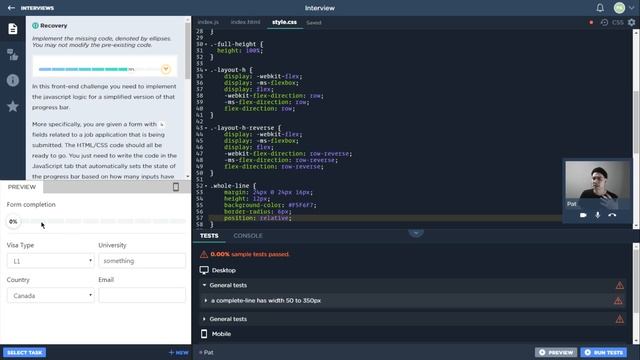This screenshot has width=640, height=360.
Task: Hang up the video call
Action: pos(612,215)
